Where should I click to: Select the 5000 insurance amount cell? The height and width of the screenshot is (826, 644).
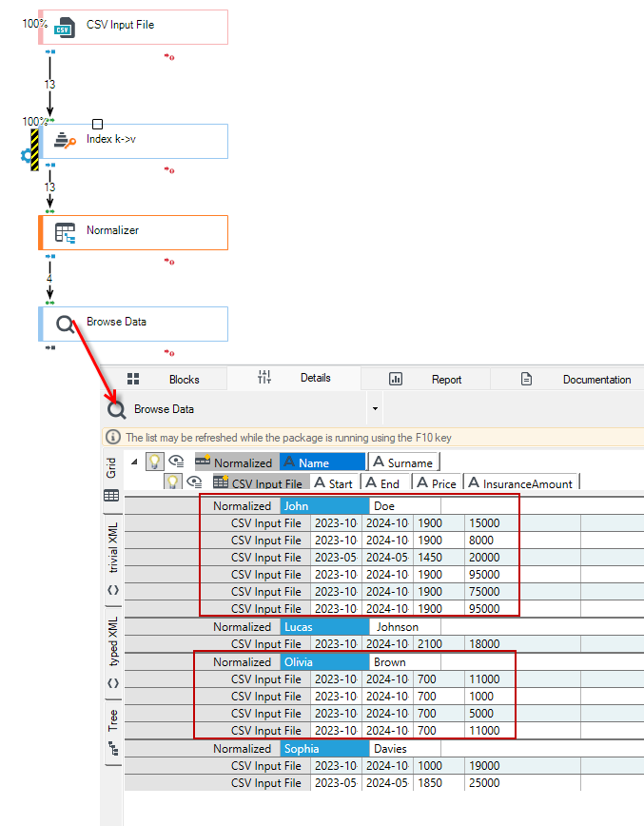522,714
